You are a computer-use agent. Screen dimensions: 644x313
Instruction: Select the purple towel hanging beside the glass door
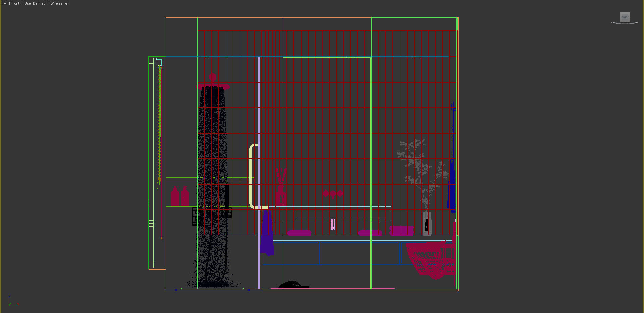click(267, 231)
